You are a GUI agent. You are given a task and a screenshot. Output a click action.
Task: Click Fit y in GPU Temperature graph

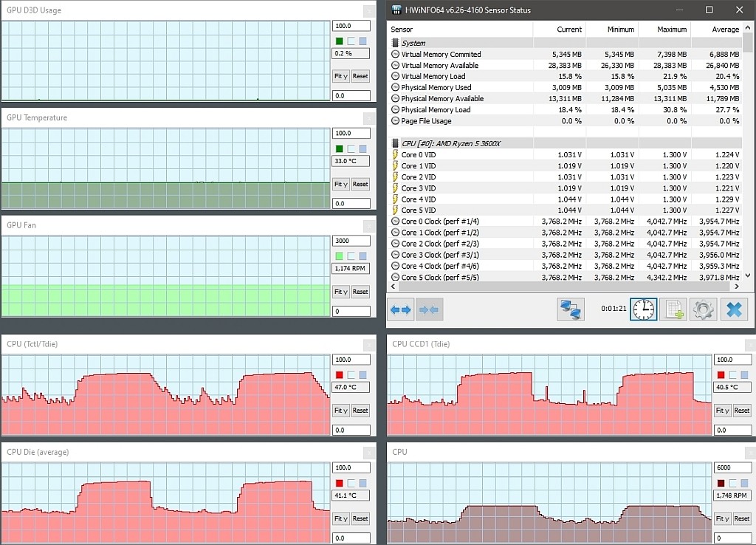pos(341,184)
